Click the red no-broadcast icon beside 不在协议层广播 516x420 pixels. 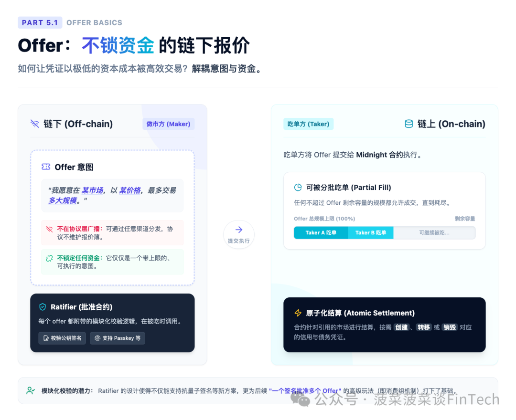click(x=49, y=229)
